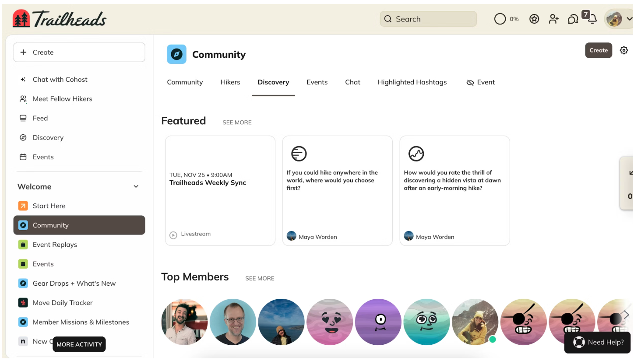
Task: Open the teal avatar with glasses in Top Members
Action: click(x=427, y=322)
